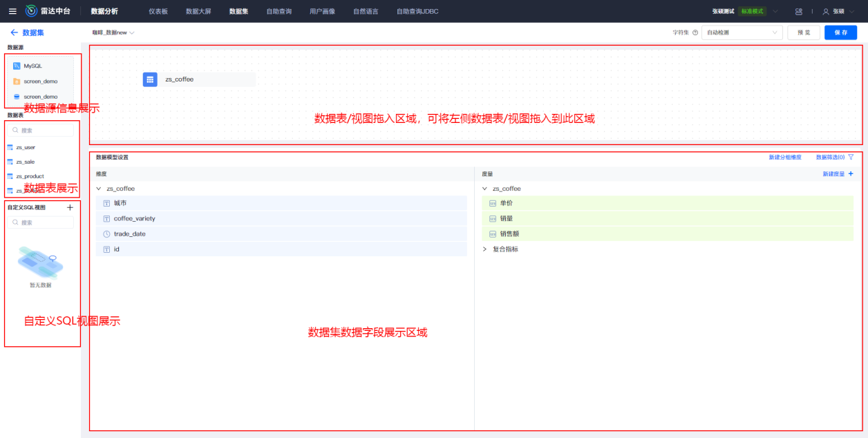868x438 pixels.
Task: Click the clock icon beside trade_date
Action: [106, 234]
